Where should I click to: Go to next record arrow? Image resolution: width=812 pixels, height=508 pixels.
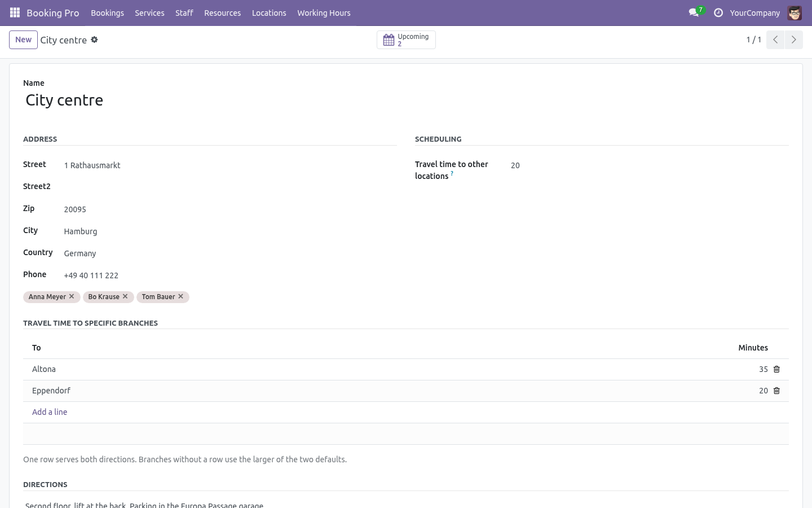pyautogui.click(x=793, y=40)
